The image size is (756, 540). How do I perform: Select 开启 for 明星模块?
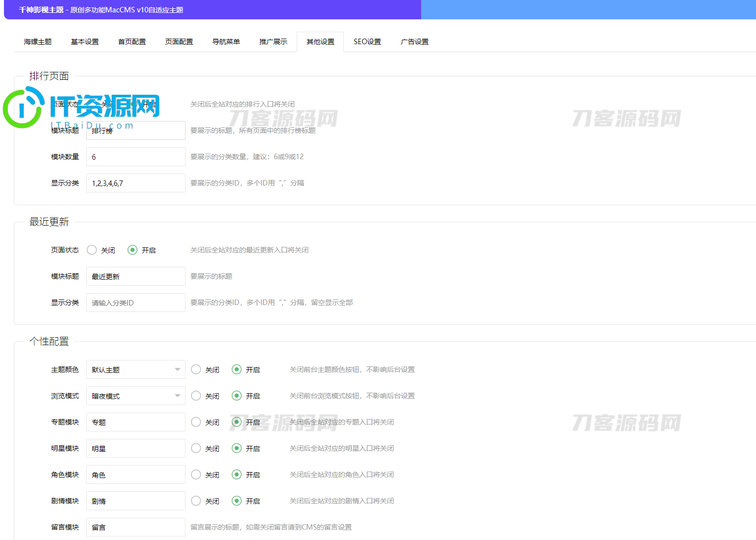(246, 448)
